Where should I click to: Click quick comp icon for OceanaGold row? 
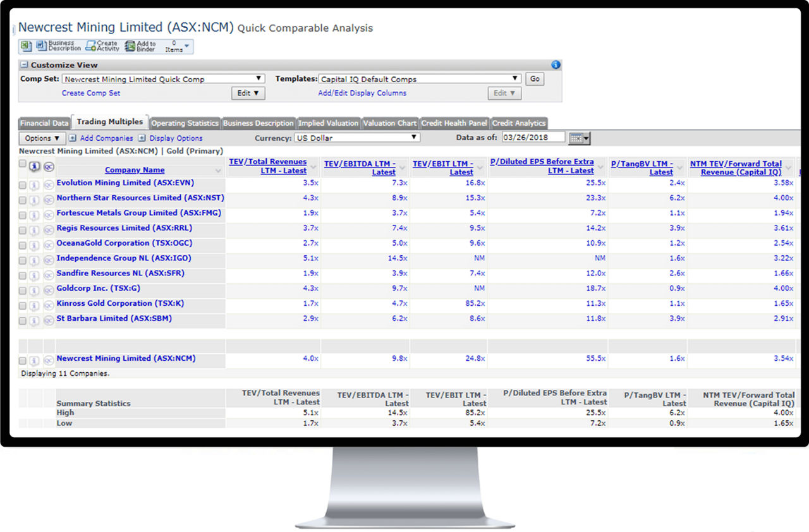(49, 246)
